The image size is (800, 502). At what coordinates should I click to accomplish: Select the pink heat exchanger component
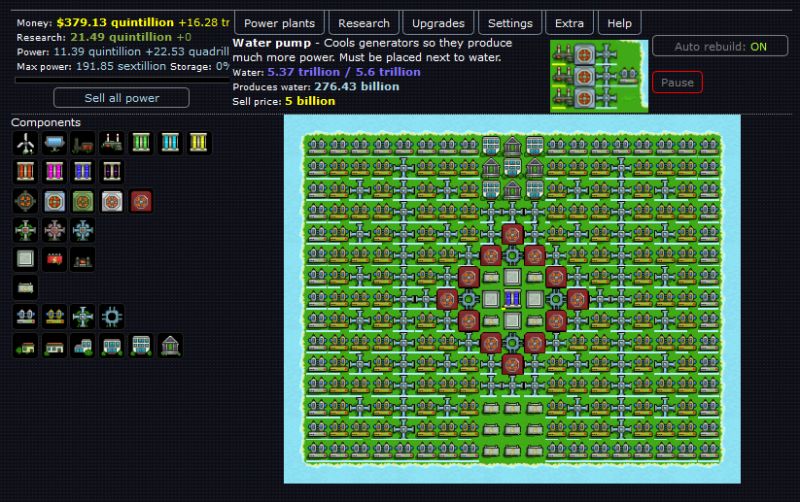pyautogui.click(x=54, y=230)
